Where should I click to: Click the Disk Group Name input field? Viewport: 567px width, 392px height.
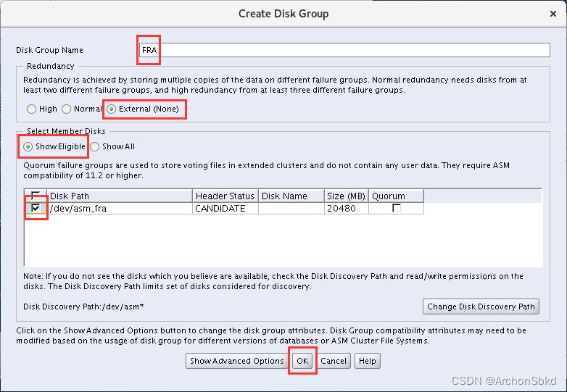[344, 50]
